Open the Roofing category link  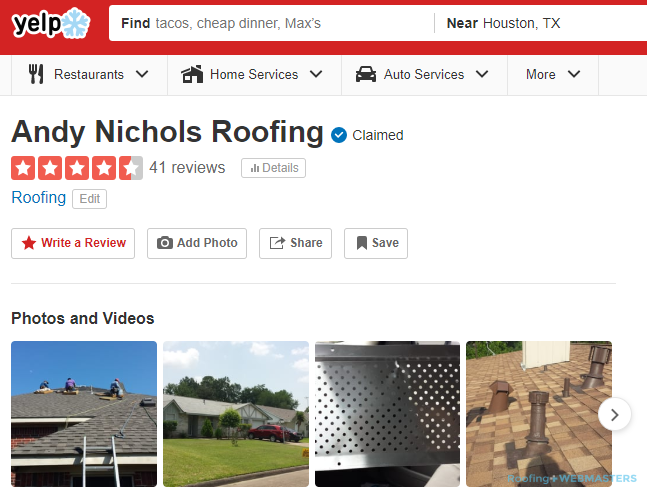tap(39, 198)
